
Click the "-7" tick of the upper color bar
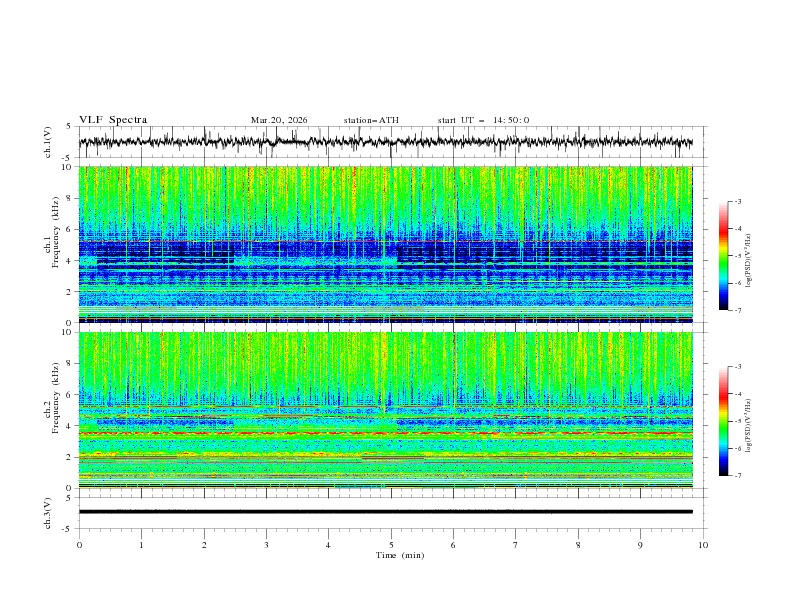point(737,310)
